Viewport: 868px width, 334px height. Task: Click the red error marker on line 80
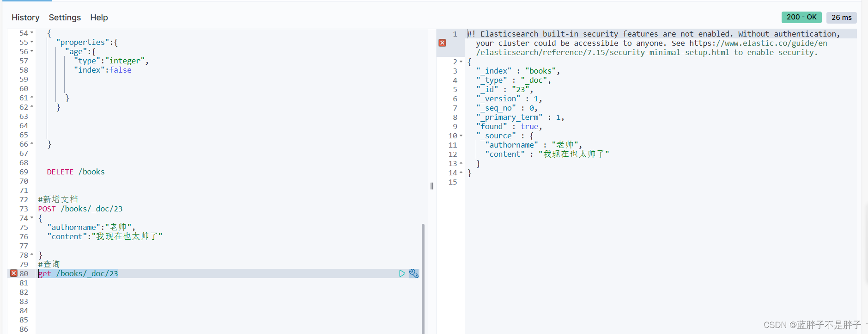click(x=13, y=273)
